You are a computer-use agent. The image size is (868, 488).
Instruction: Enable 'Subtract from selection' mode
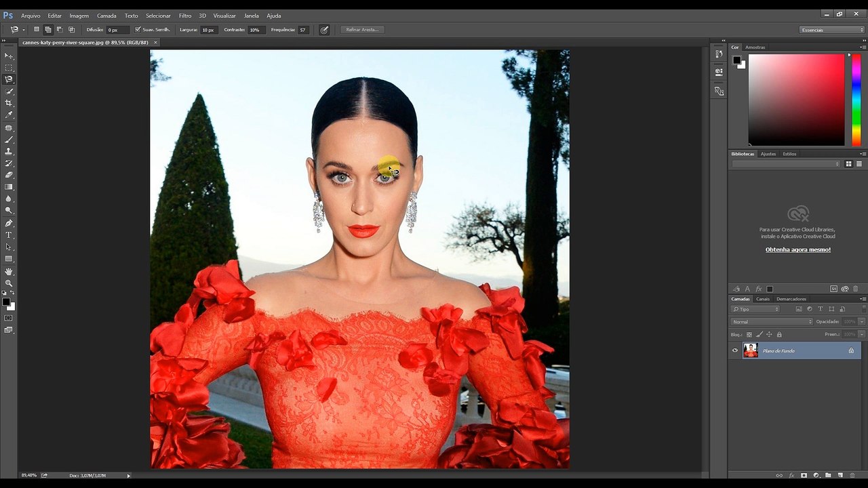[x=60, y=30]
